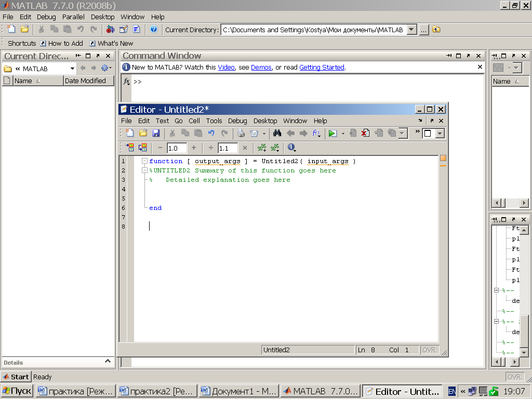Print the file using Editor printer icon
Viewport: 532px width, 399px height.
[241, 134]
